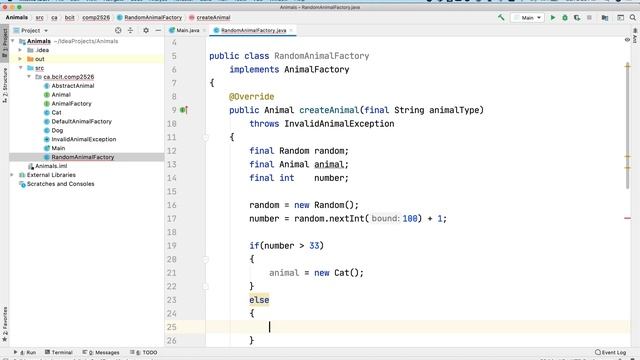Expand the out folder
Image resolution: width=640 pixels, height=360 pixels.
click(x=20, y=59)
